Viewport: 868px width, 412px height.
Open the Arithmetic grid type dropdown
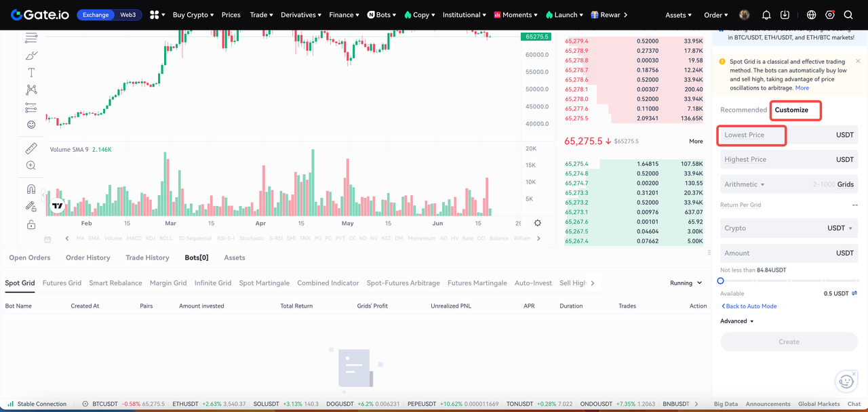click(744, 184)
